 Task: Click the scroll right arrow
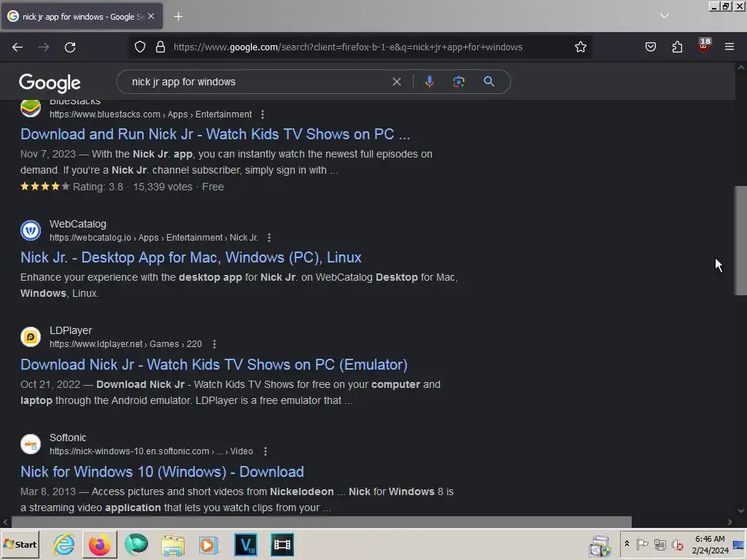click(729, 522)
